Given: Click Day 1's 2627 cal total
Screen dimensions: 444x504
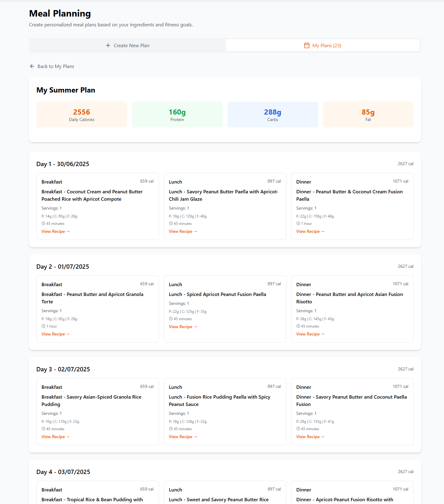Looking at the screenshot, I should pyautogui.click(x=406, y=164).
